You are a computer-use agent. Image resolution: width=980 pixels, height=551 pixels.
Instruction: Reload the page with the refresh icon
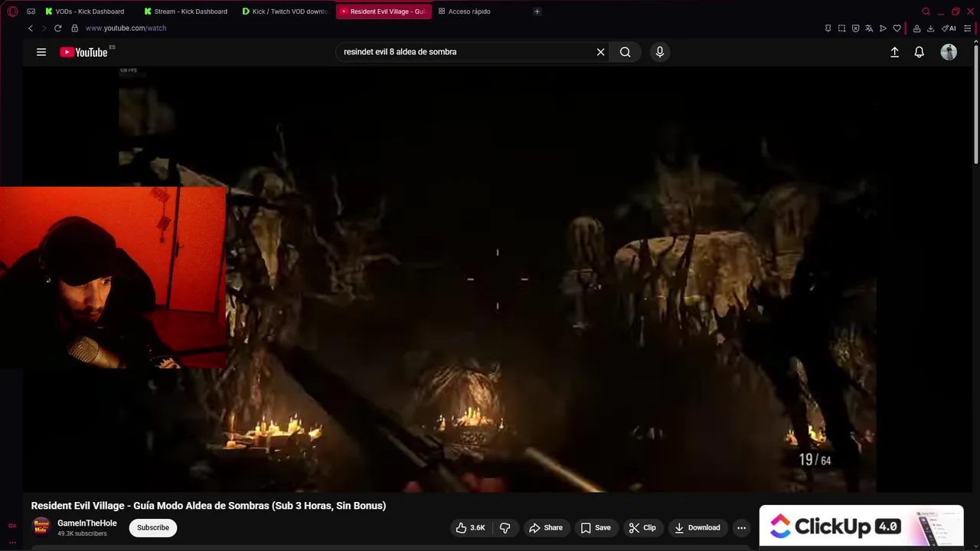coord(57,28)
